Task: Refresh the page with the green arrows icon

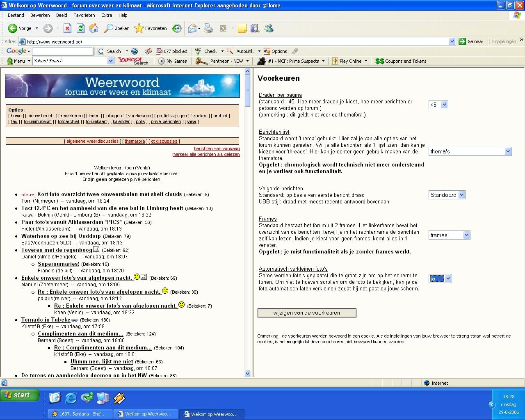Action: point(80,28)
